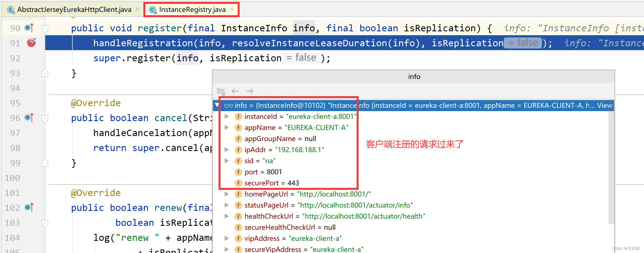
Task: Click the field icon beside sid
Action: click(x=238, y=161)
